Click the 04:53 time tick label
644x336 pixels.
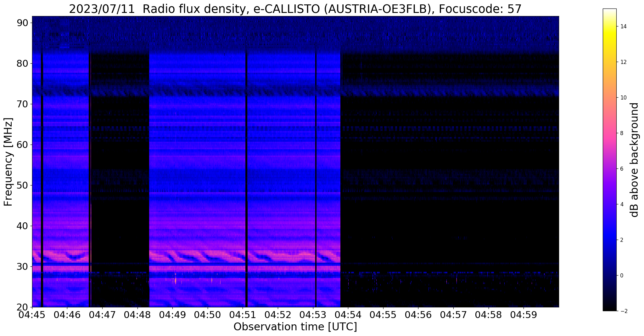pyautogui.click(x=313, y=314)
